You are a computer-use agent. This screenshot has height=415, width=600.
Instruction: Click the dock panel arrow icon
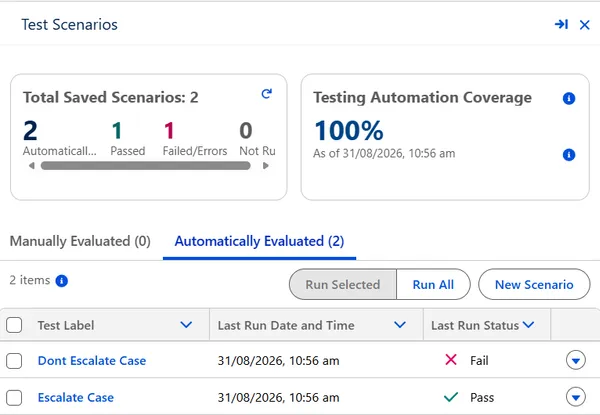point(561,25)
